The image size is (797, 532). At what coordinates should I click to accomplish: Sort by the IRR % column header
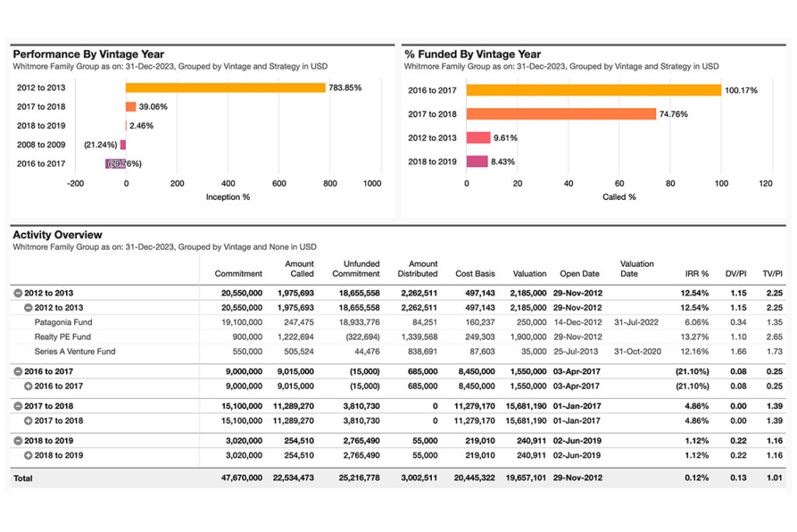(696, 274)
